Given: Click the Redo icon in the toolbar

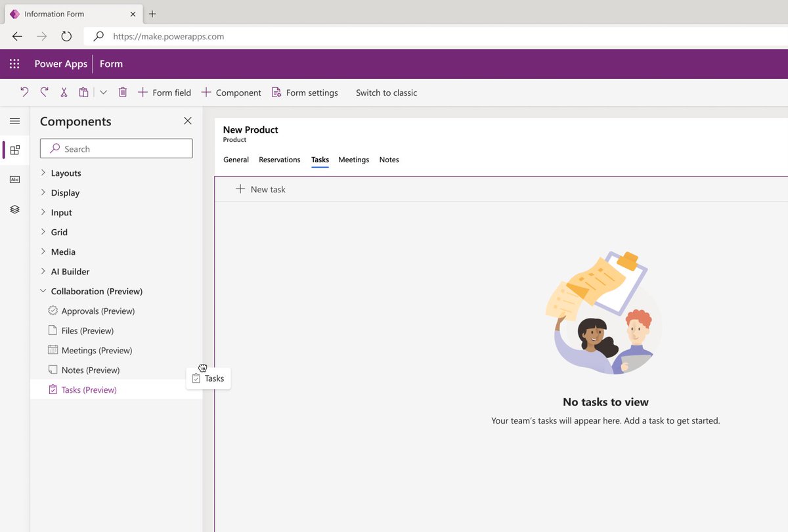Looking at the screenshot, I should point(44,92).
